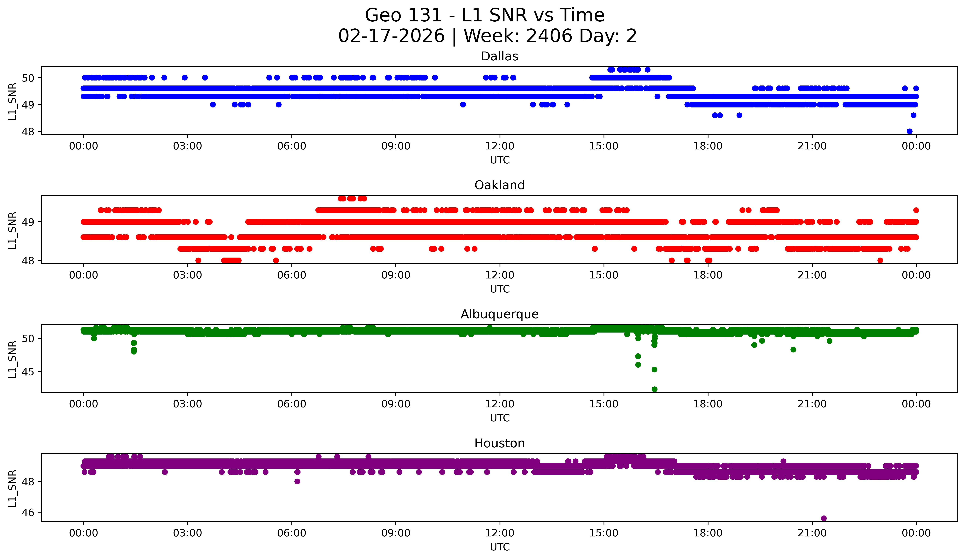The width and height of the screenshot is (965, 560).
Task: Click the blue point at 48 in Dallas plot
Action: [909, 131]
